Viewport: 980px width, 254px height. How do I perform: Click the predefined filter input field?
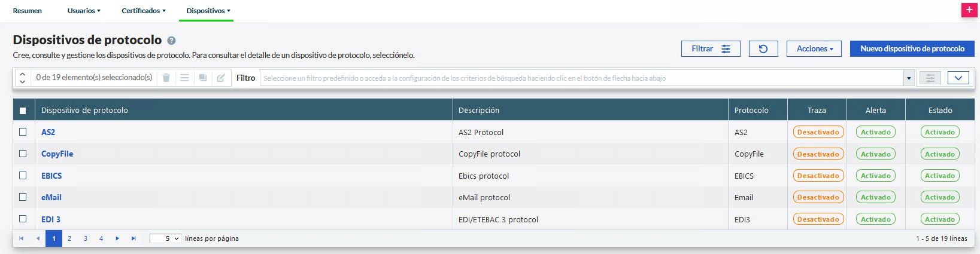[x=581, y=78]
